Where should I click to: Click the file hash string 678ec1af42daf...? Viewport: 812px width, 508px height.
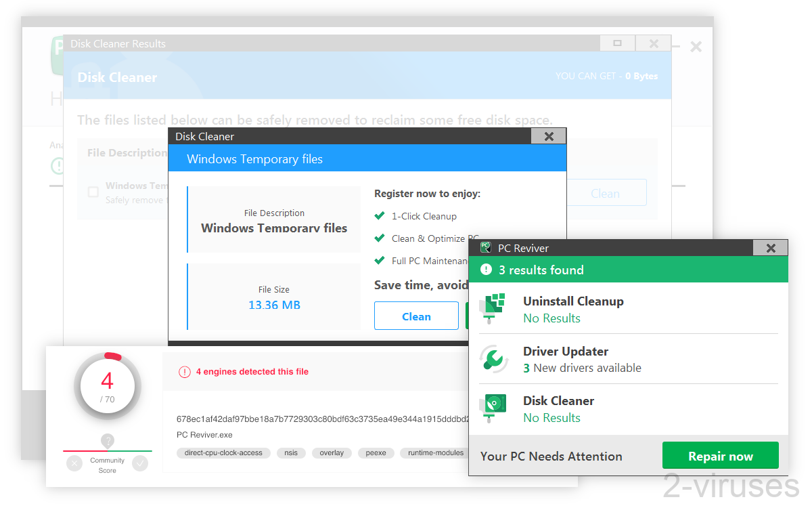323,419
